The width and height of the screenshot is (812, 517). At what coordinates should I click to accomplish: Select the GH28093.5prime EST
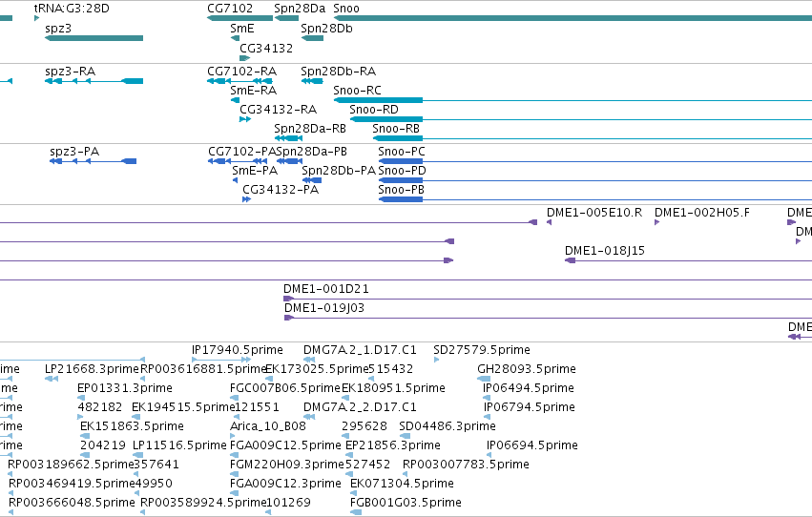(x=484, y=379)
